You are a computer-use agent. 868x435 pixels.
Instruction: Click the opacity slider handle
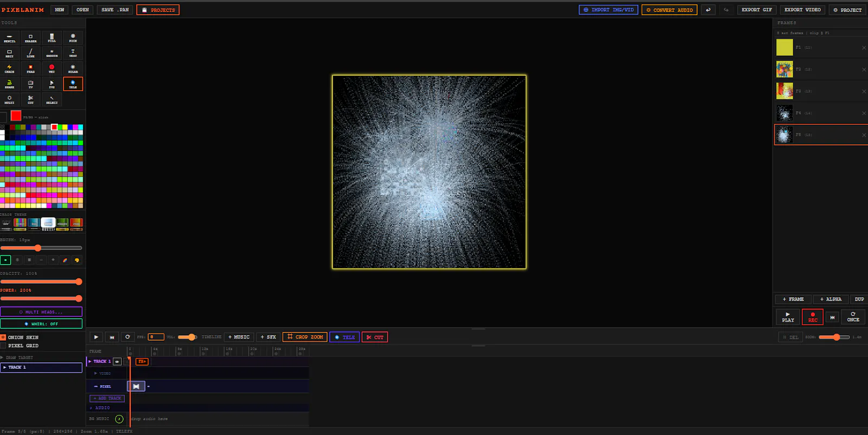point(79,282)
